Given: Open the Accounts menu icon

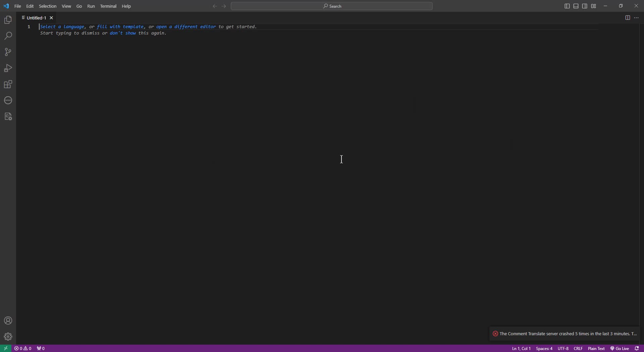Looking at the screenshot, I should click(x=8, y=321).
